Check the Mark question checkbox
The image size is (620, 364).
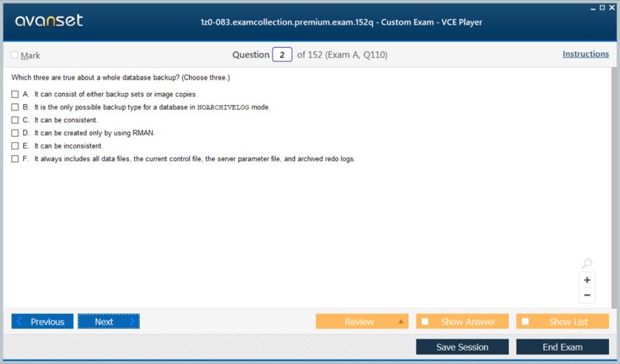[x=14, y=55]
